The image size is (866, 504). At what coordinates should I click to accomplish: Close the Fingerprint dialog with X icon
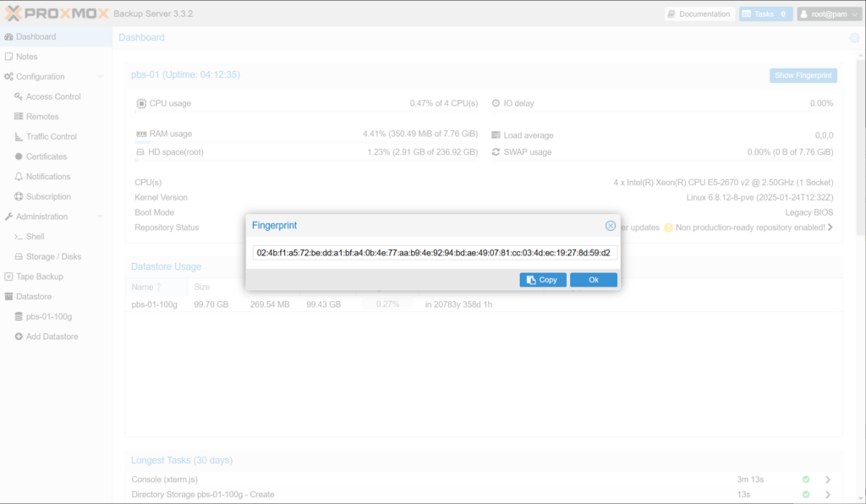click(610, 226)
